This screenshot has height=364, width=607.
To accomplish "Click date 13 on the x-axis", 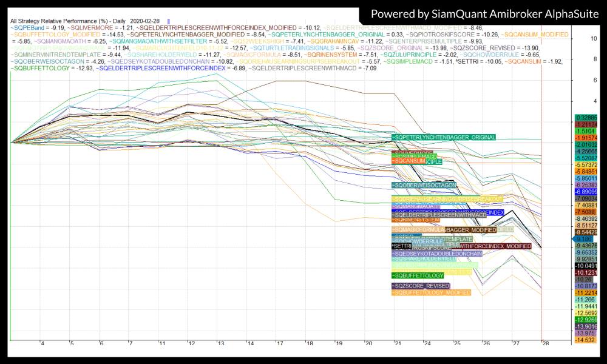I will pos(220,343).
